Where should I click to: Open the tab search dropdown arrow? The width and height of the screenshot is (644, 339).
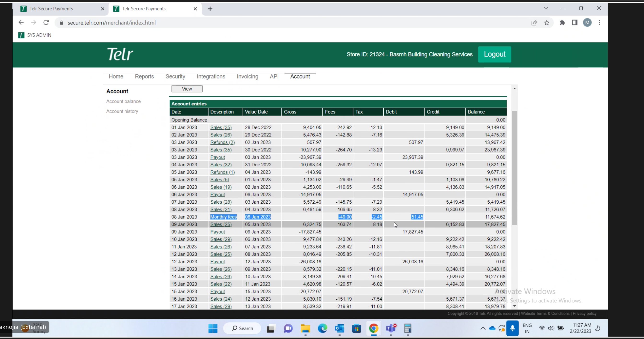coord(546,8)
